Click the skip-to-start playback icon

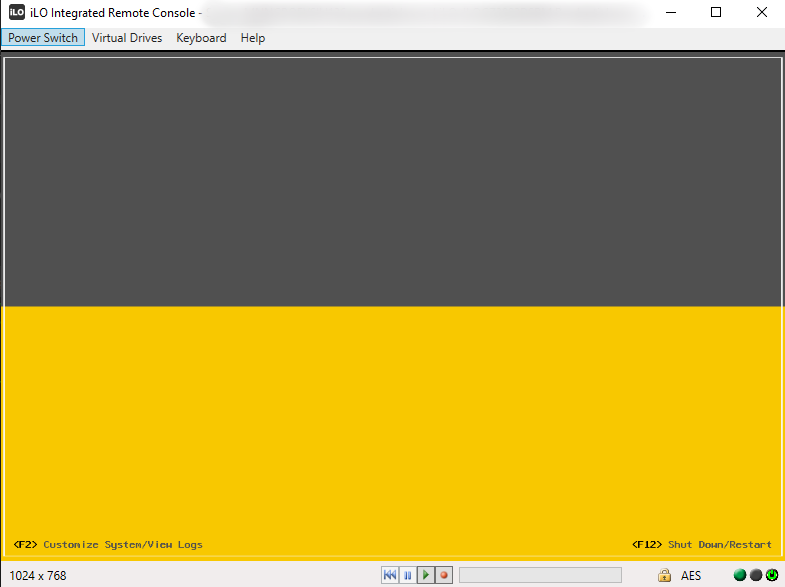pyautogui.click(x=390, y=575)
